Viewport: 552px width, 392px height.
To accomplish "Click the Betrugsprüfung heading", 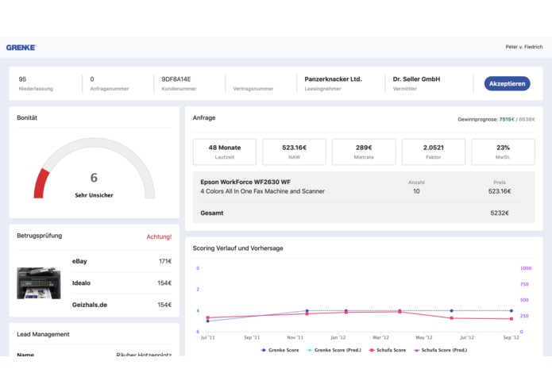I will point(40,236).
